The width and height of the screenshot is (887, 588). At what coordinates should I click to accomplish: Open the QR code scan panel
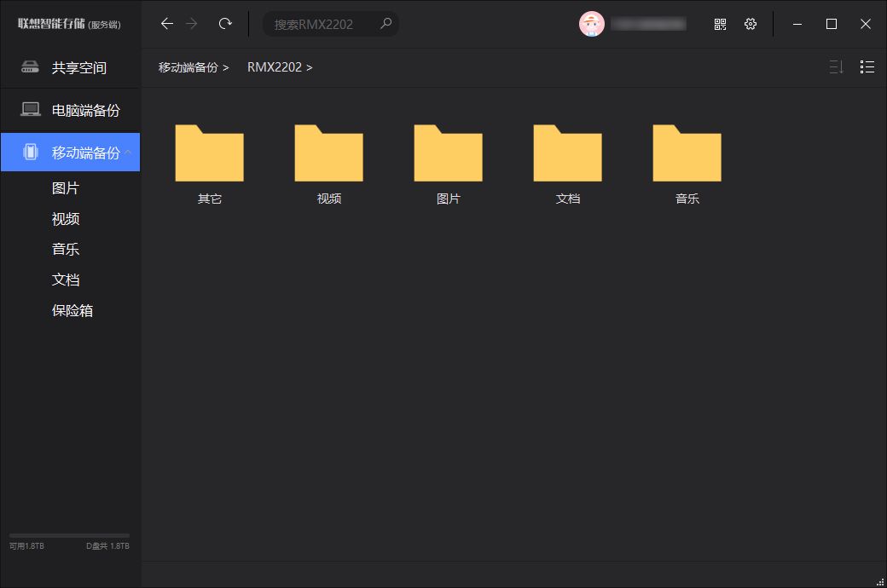pyautogui.click(x=719, y=24)
